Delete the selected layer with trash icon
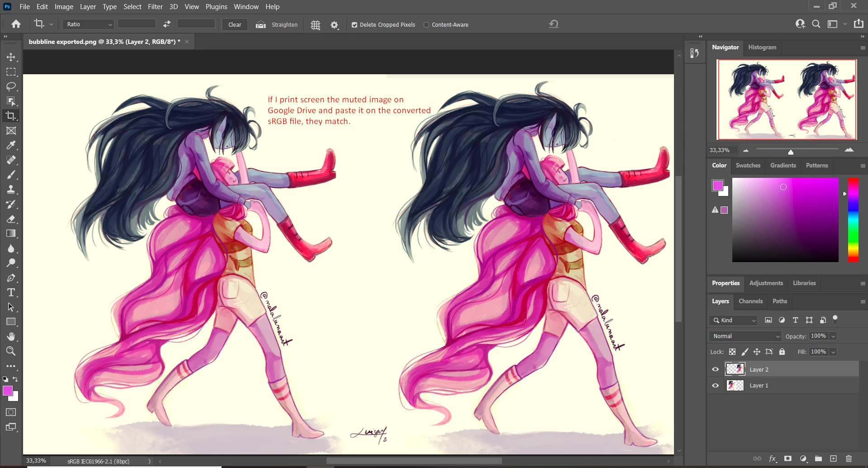 point(849,458)
